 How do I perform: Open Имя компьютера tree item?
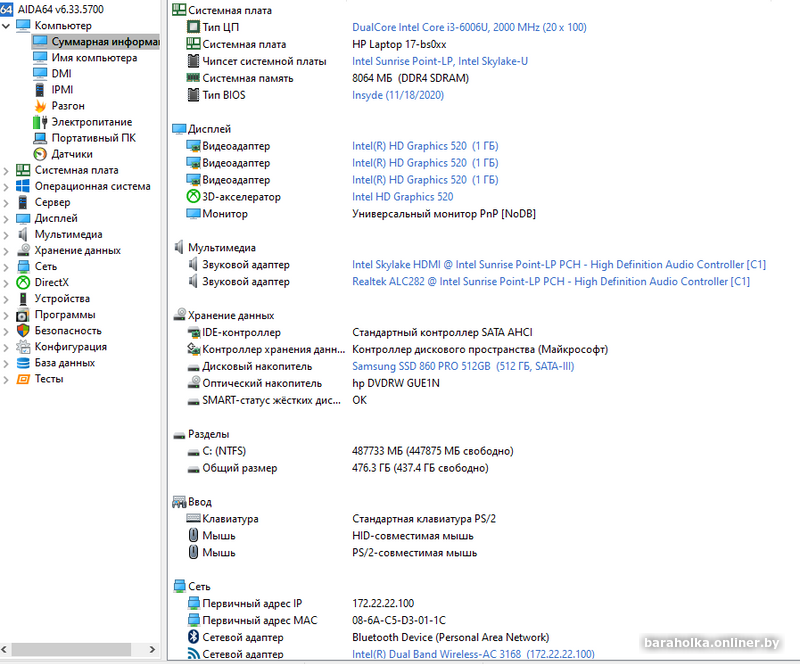[x=94, y=58]
